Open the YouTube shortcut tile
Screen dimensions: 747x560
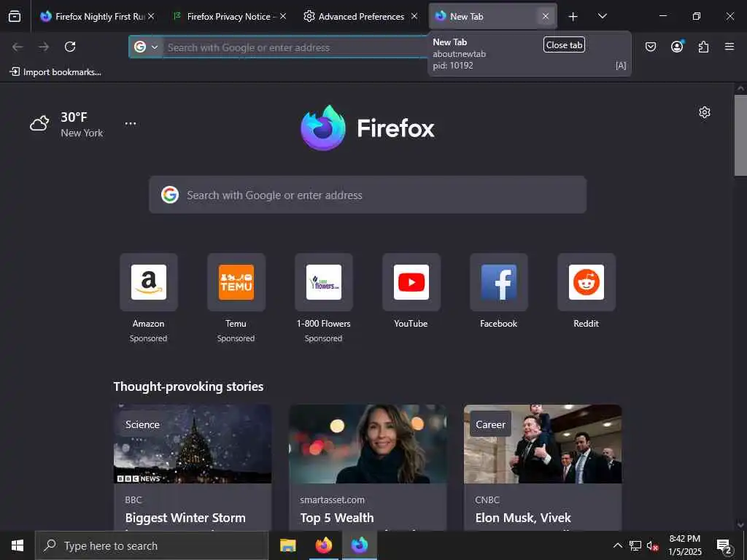[411, 282]
